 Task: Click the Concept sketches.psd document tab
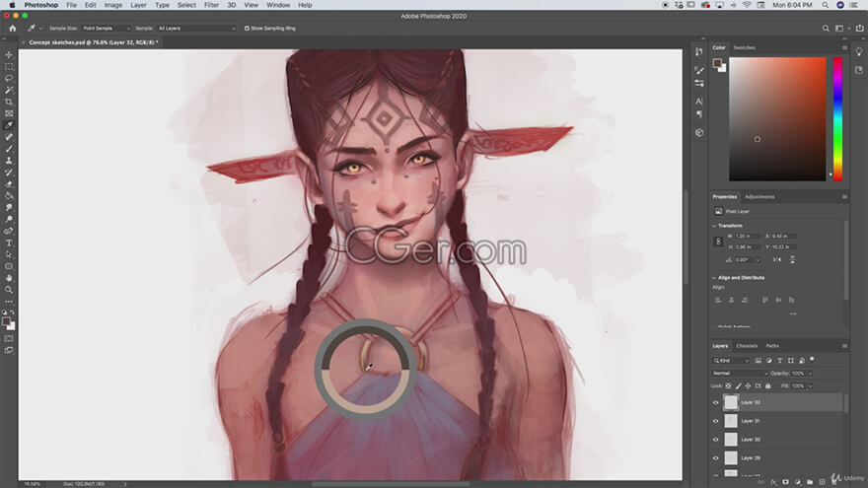(x=93, y=42)
